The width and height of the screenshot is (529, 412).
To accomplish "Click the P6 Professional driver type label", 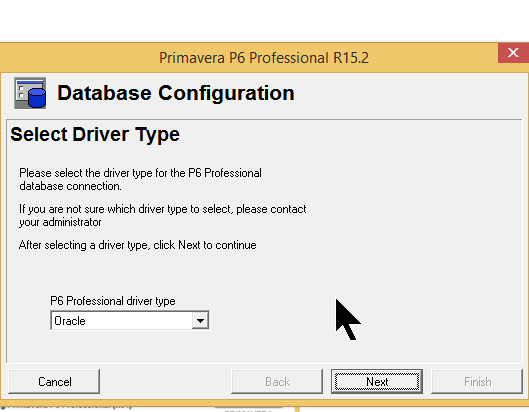I will pos(113,301).
